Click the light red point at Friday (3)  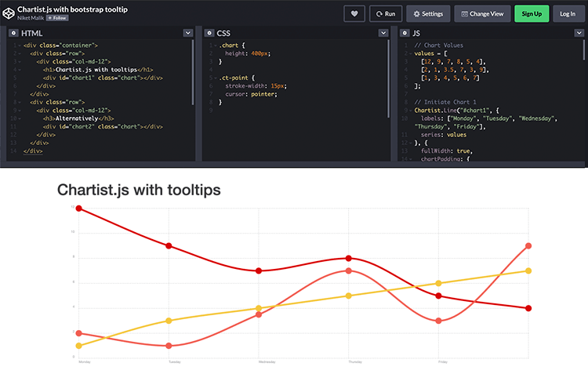pyautogui.click(x=438, y=321)
